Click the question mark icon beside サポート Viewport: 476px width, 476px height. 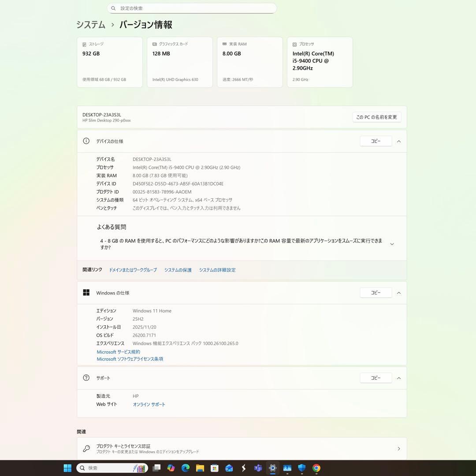click(x=86, y=378)
